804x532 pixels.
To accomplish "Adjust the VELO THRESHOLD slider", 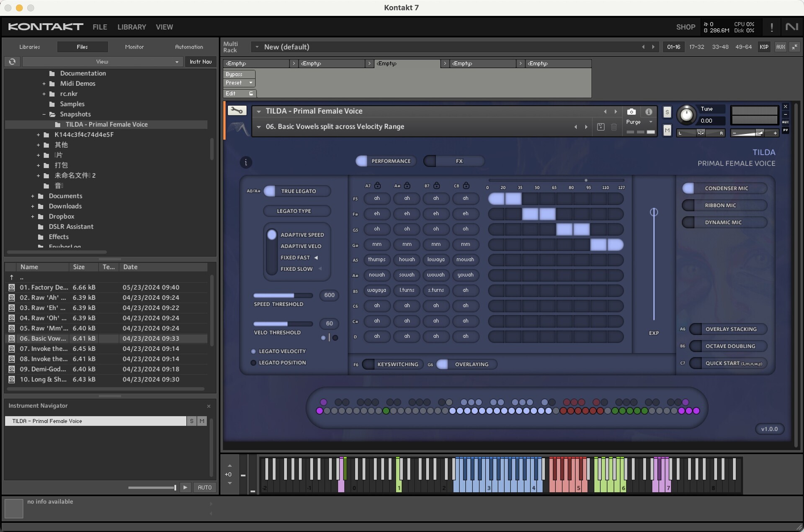I will 283,324.
